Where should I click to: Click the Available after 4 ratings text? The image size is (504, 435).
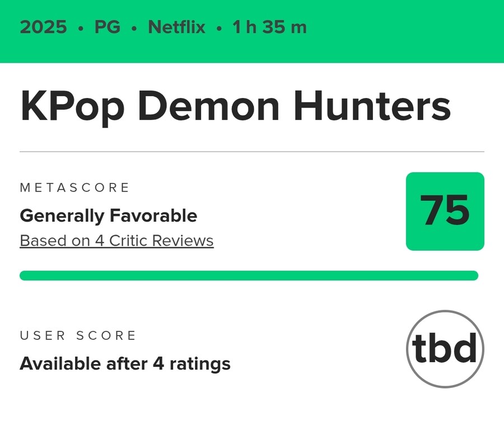coord(125,364)
